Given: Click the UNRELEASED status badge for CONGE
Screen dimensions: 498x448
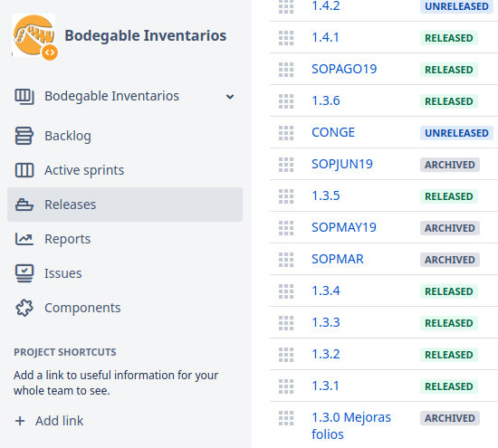Looking at the screenshot, I should [456, 133].
